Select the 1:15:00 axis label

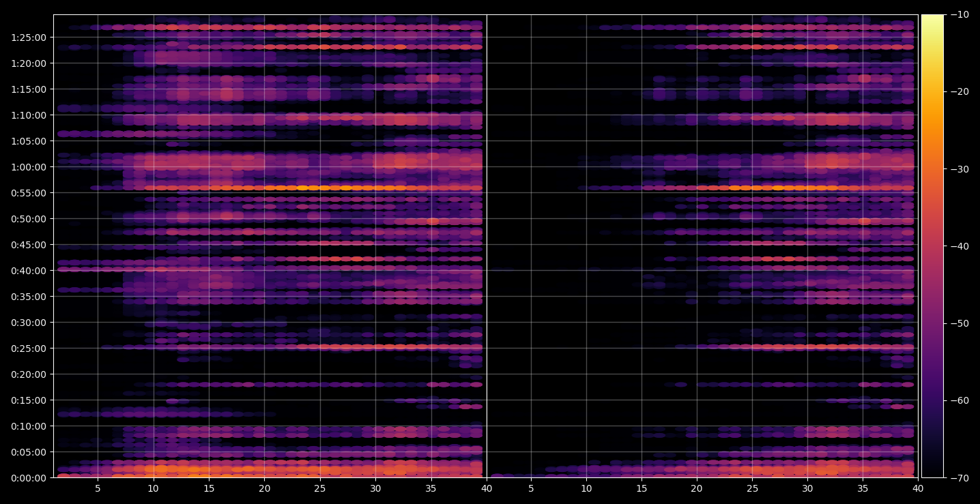tap(29, 89)
